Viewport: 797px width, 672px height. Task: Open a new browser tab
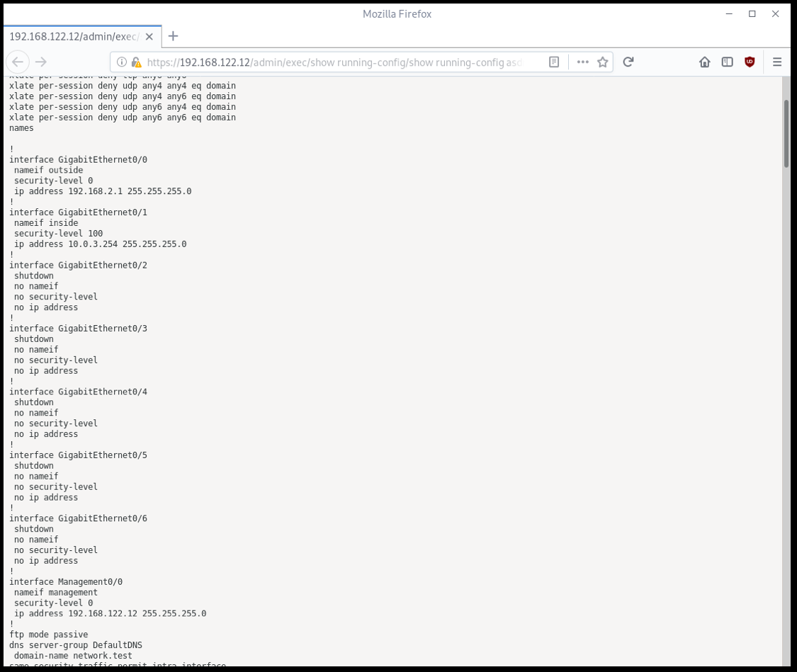point(172,36)
